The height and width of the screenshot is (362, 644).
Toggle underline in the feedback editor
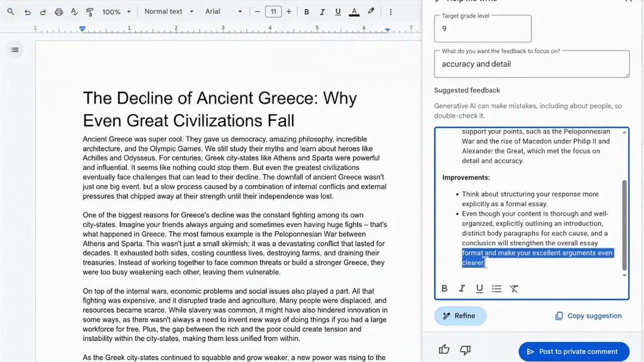[x=479, y=289]
